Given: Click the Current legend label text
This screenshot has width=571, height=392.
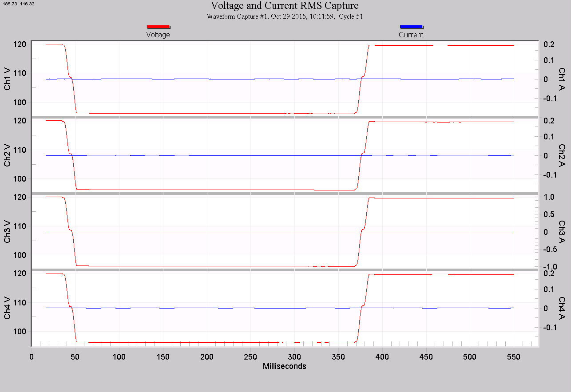Looking at the screenshot, I should click(411, 34).
